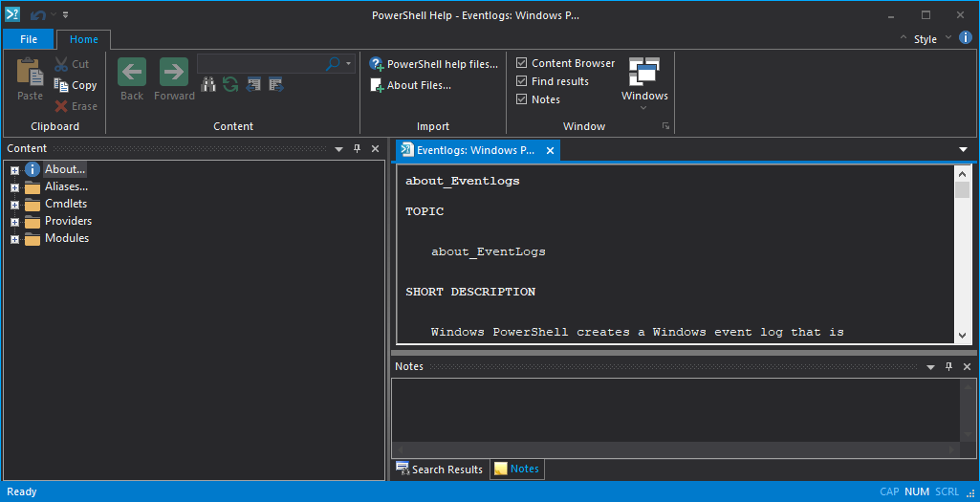980x502 pixels.
Task: Import PowerShell help files
Action: 434,64
